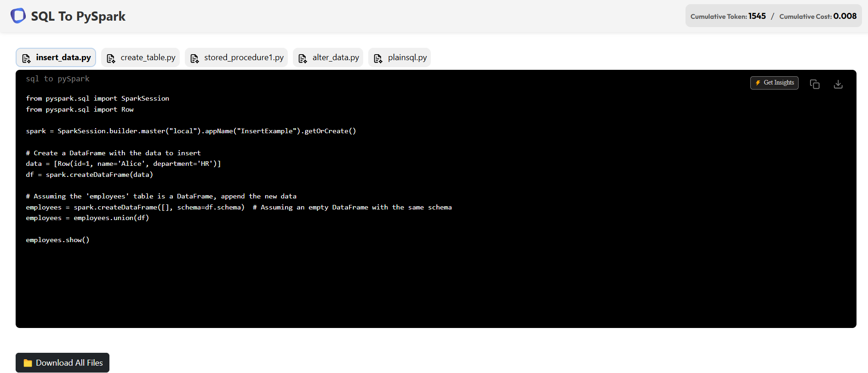
Task: Click the file icon on insert_data.py tab
Action: click(27, 58)
